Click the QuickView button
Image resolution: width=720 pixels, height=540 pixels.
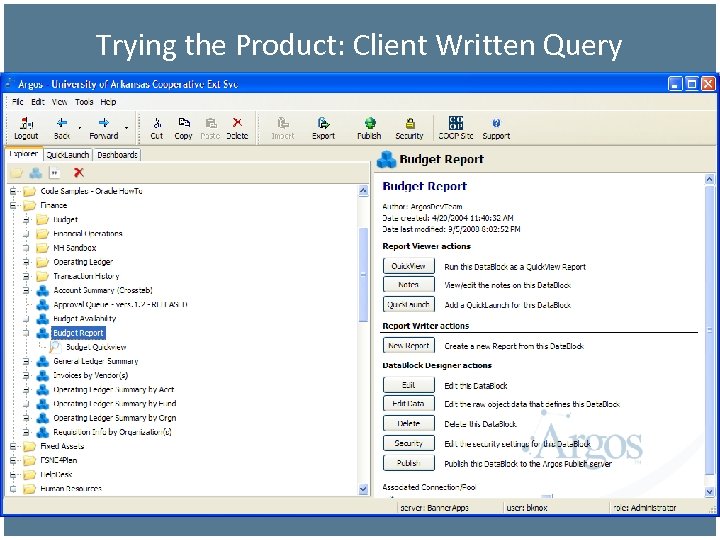click(x=409, y=266)
